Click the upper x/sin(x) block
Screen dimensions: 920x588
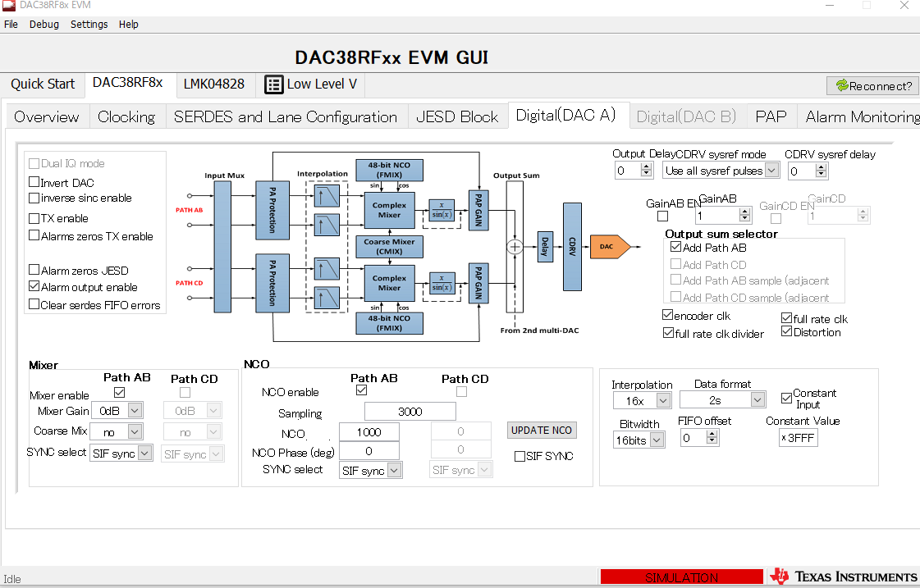(442, 210)
